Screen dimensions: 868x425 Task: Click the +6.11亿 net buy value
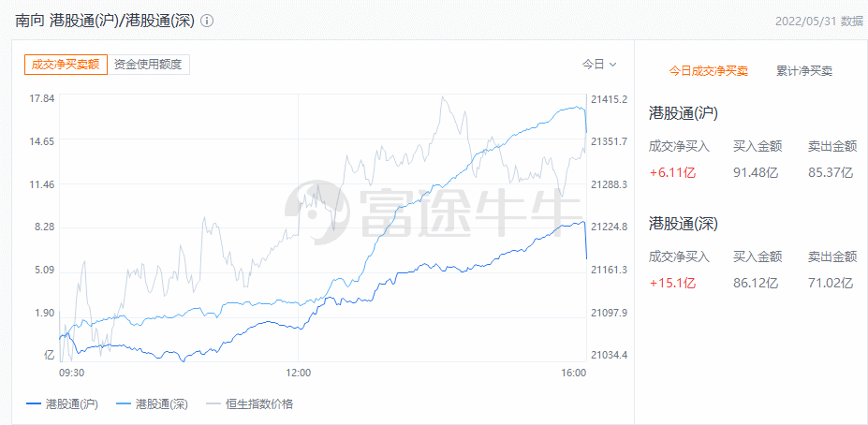(x=672, y=172)
